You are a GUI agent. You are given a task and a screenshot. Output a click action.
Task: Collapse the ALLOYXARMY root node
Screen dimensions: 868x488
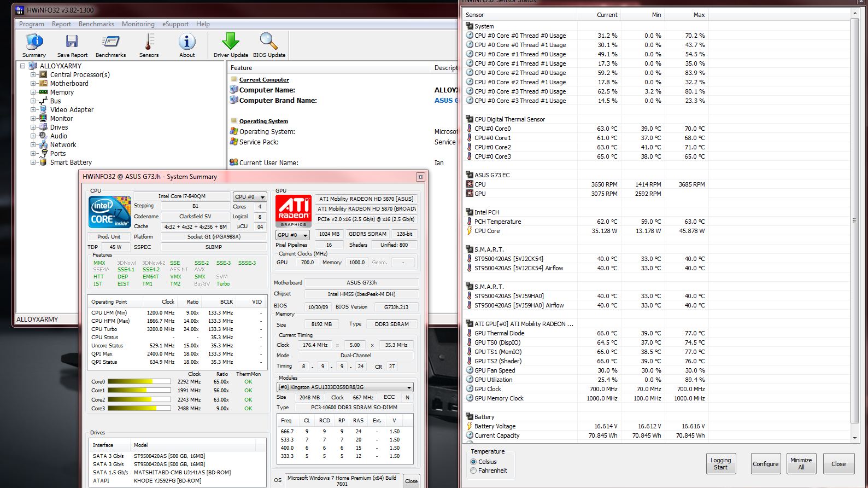[x=23, y=66]
